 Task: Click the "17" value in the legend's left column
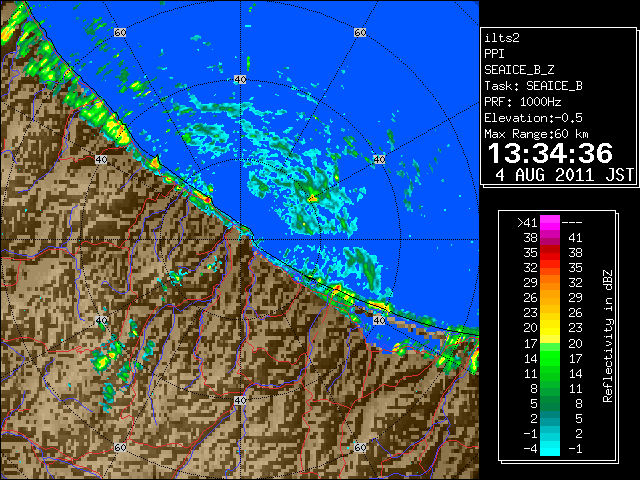(530, 343)
